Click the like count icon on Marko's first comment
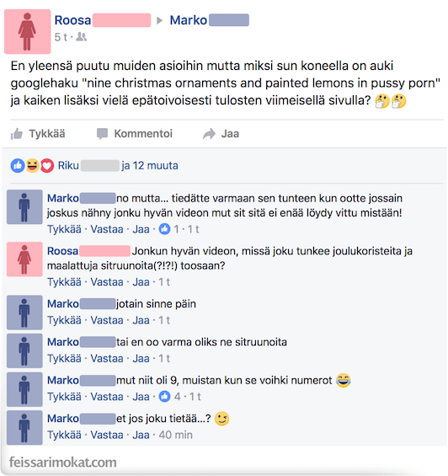 pos(165,229)
